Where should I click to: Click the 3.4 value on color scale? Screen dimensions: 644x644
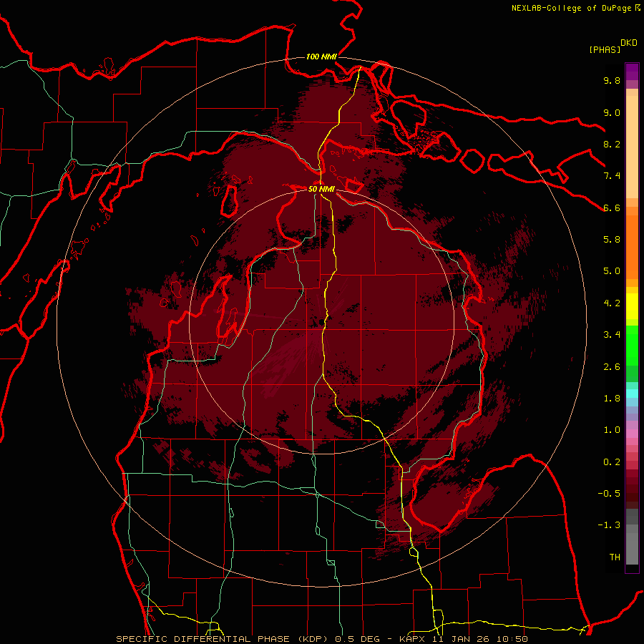coord(612,335)
